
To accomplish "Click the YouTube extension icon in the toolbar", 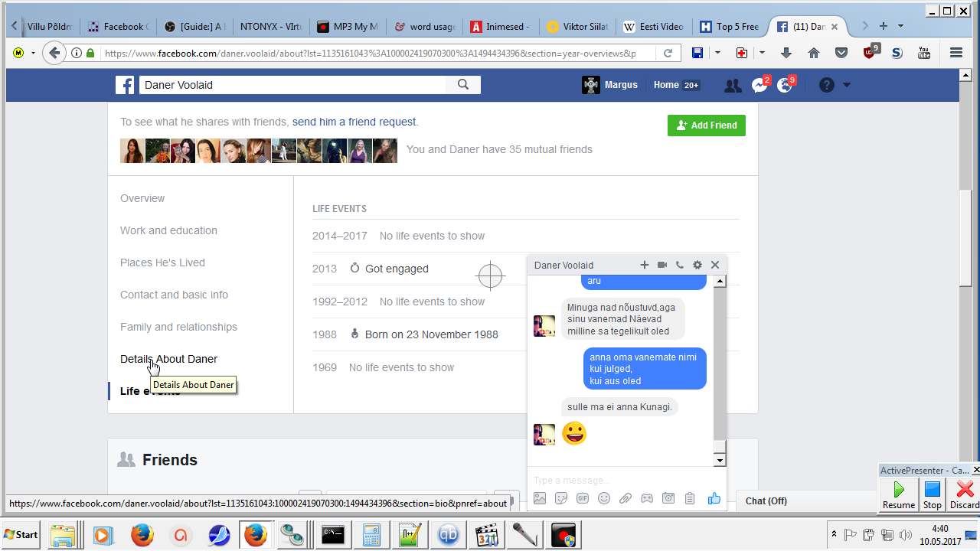I will click(924, 53).
